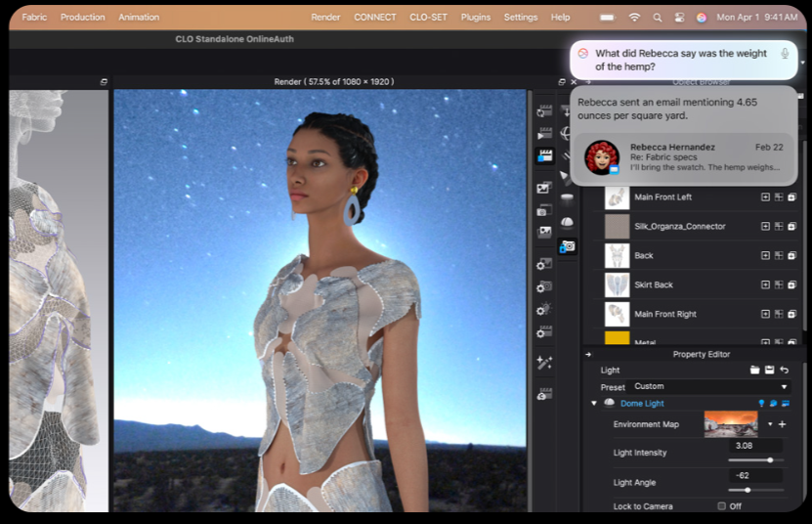Open the Production menu
Image resolution: width=812 pixels, height=524 pixels.
[82, 17]
